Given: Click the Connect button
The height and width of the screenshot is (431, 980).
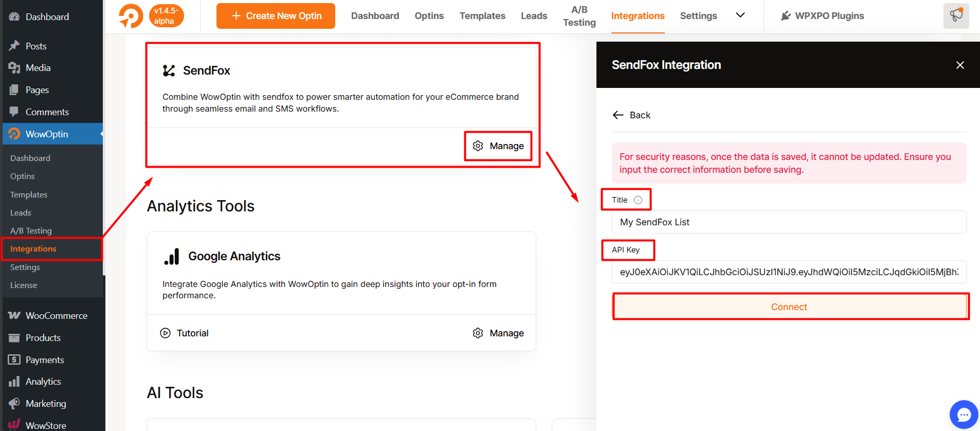Looking at the screenshot, I should pyautogui.click(x=789, y=307).
